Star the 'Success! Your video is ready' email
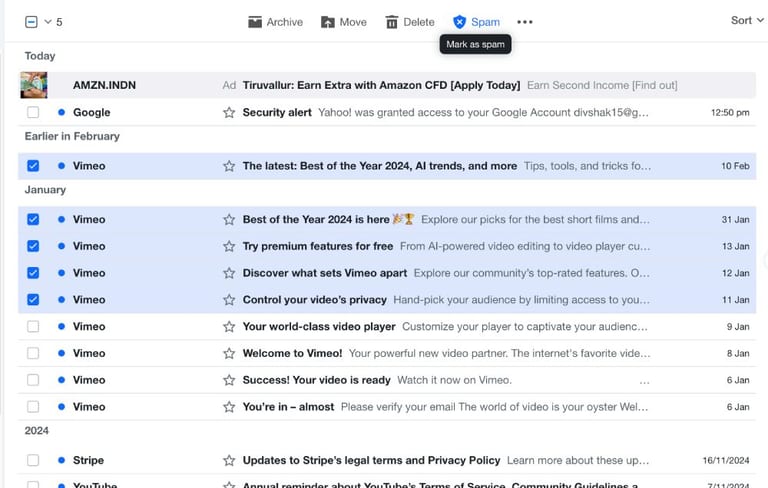 pyautogui.click(x=229, y=380)
